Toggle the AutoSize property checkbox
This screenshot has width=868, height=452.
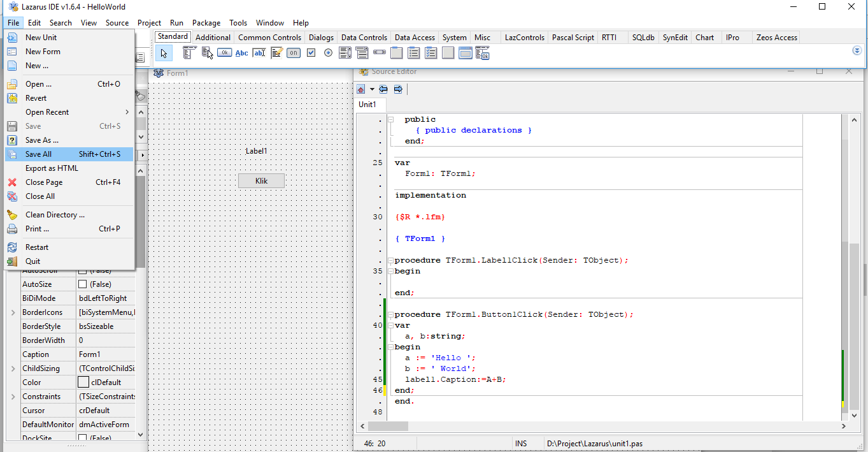click(82, 284)
